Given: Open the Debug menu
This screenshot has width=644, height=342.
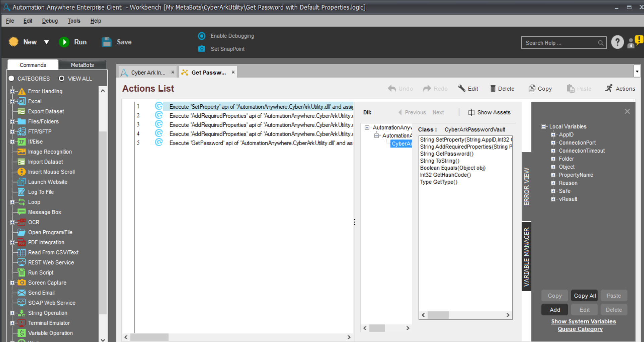Looking at the screenshot, I should tap(50, 21).
